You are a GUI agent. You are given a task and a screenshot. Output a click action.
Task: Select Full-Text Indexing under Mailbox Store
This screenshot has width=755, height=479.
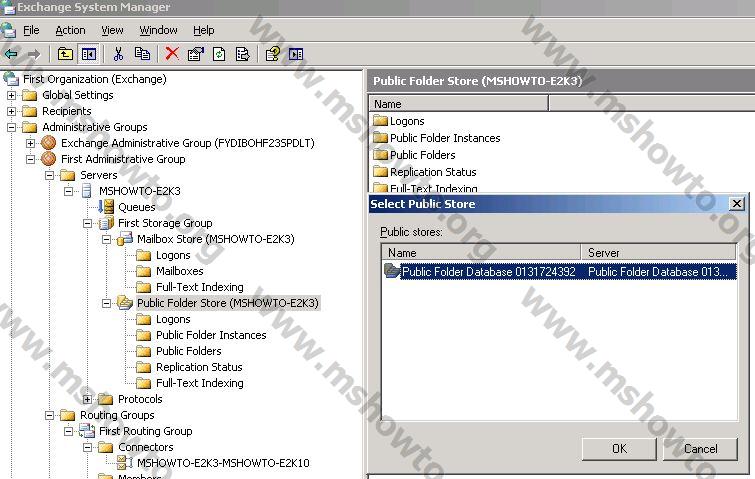200,287
